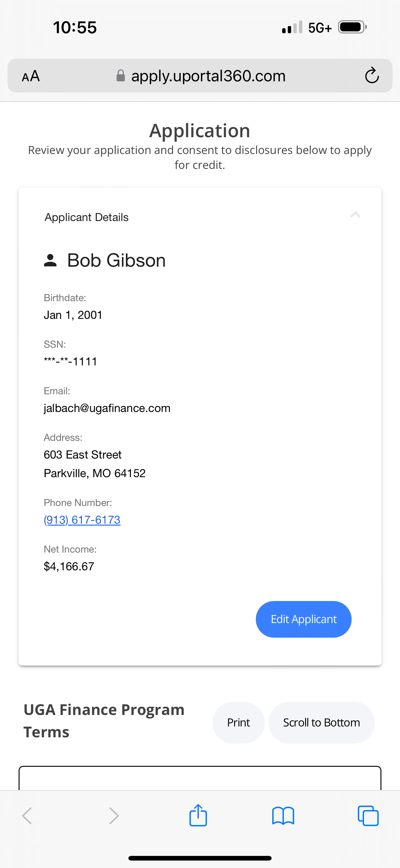Tap the Safari reload page icon
This screenshot has width=400, height=868.
point(372,75)
